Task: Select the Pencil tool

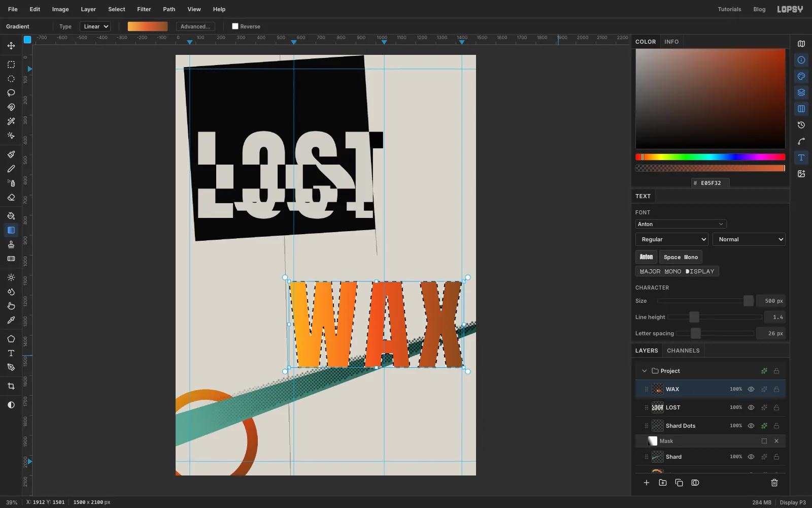Action: 11,169
